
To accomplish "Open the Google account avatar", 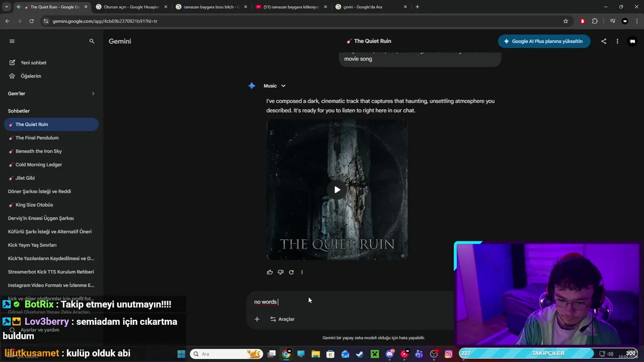I will click(632, 41).
